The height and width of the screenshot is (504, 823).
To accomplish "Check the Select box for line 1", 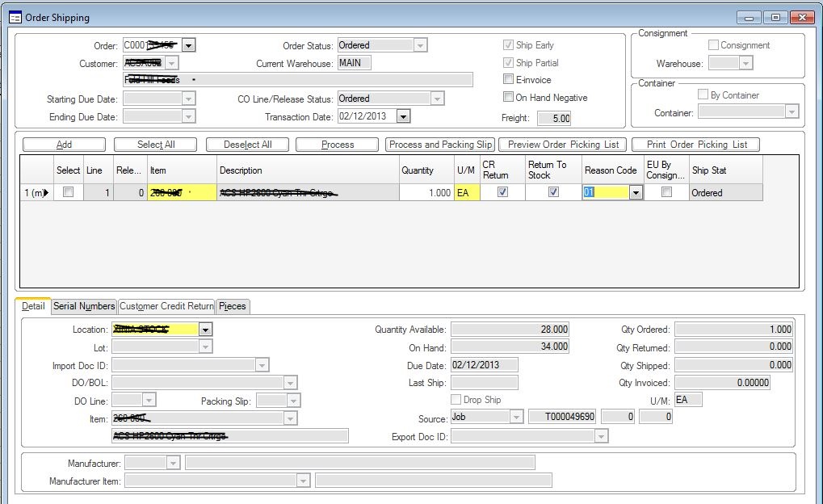I will tap(68, 192).
